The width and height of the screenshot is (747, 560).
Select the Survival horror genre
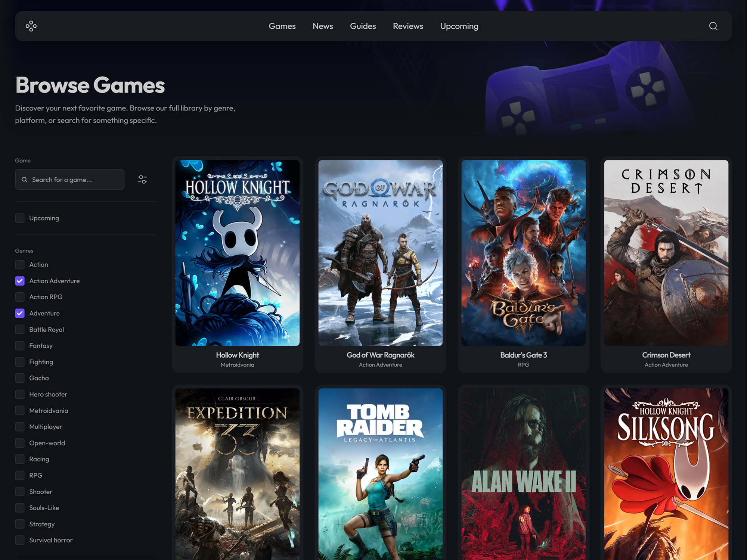[x=20, y=540]
